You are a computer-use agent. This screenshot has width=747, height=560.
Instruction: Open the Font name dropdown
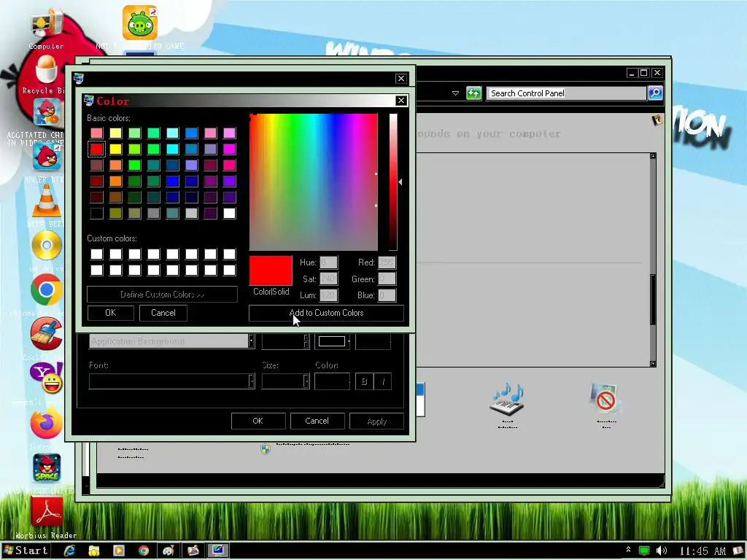tap(251, 381)
